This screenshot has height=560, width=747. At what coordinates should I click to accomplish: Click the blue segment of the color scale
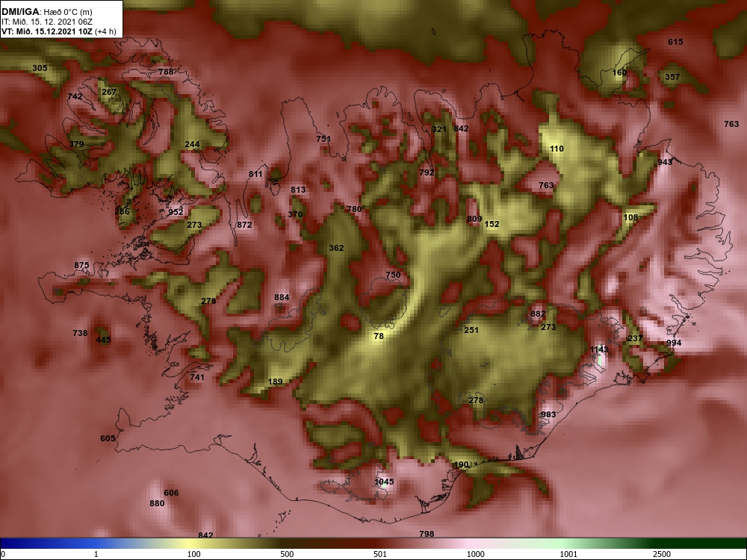48,544
